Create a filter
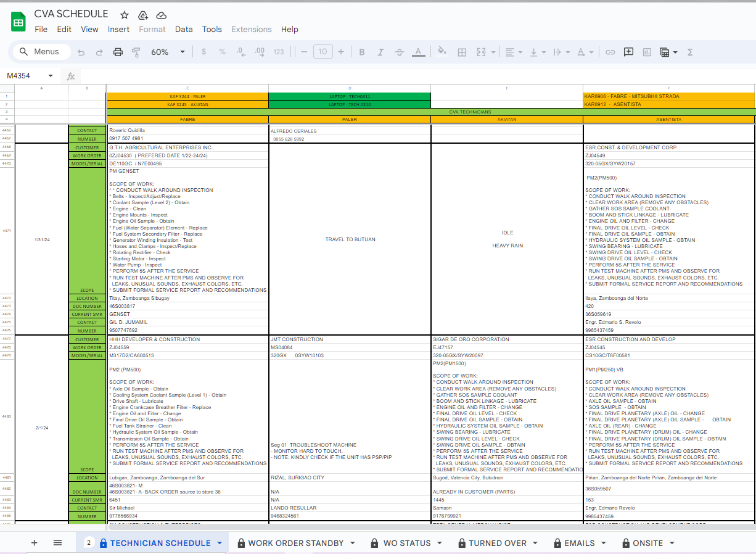The height and width of the screenshot is (554, 756). [x=665, y=52]
